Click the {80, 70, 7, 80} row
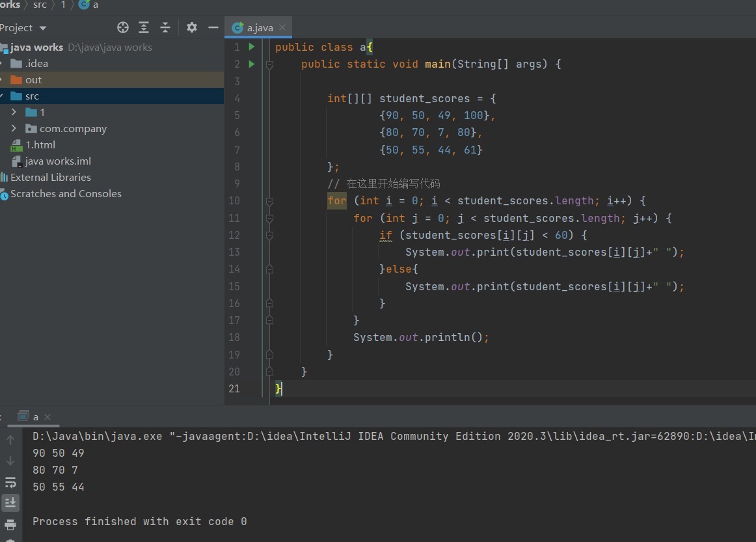This screenshot has height=542, width=756. point(431,132)
